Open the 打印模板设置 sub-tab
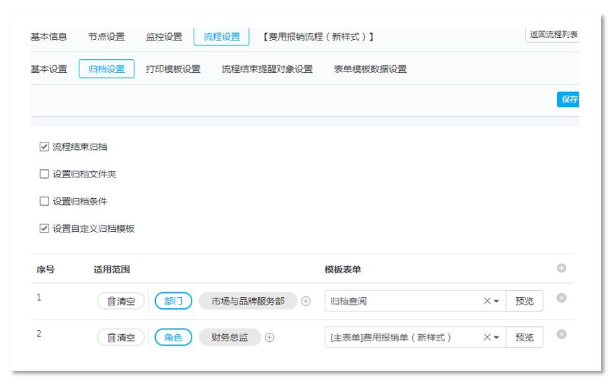This screenshot has width=612, height=385. pyautogui.click(x=173, y=69)
